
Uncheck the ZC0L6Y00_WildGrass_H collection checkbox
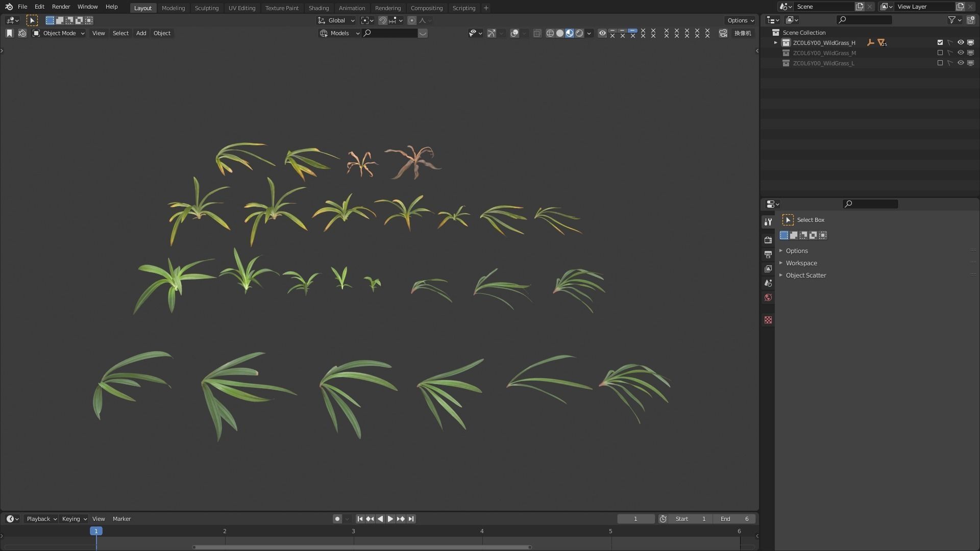(940, 43)
